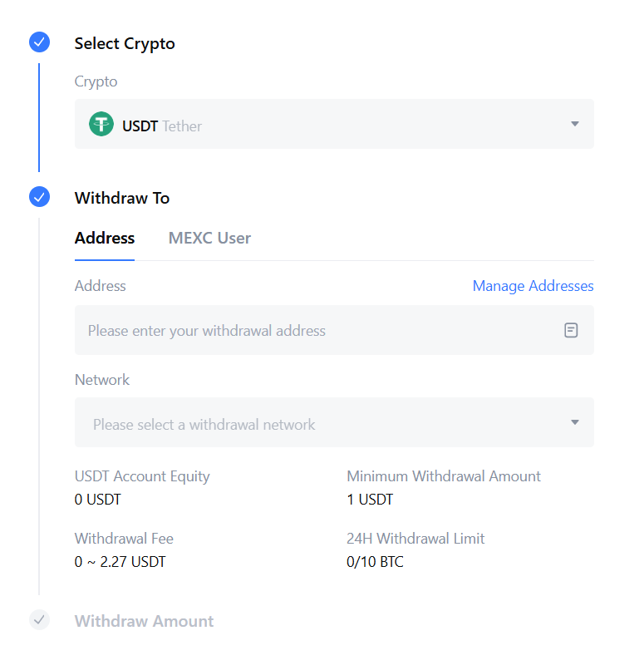Expand the withdrawal network dropdown
644x670 pixels.
click(x=334, y=422)
